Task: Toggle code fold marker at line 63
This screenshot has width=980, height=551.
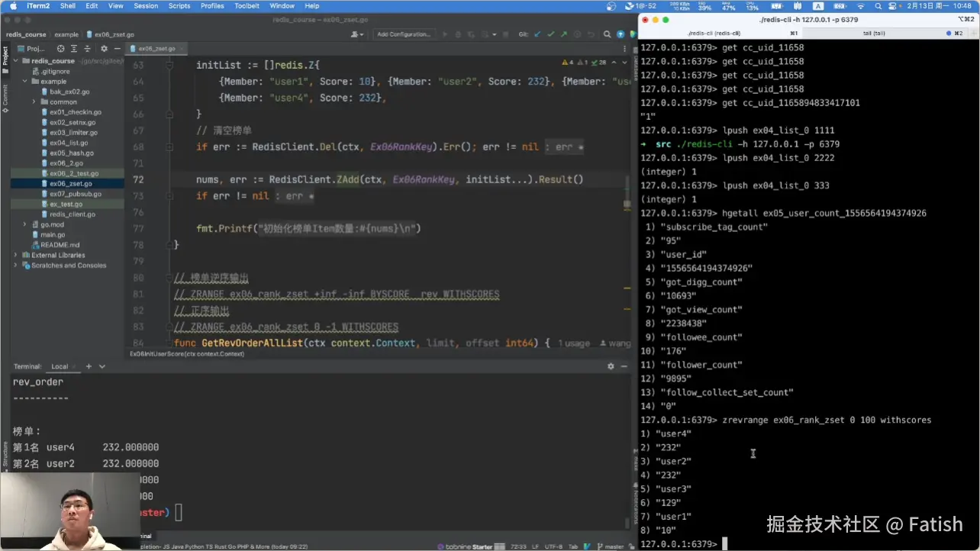Action: [168, 66]
